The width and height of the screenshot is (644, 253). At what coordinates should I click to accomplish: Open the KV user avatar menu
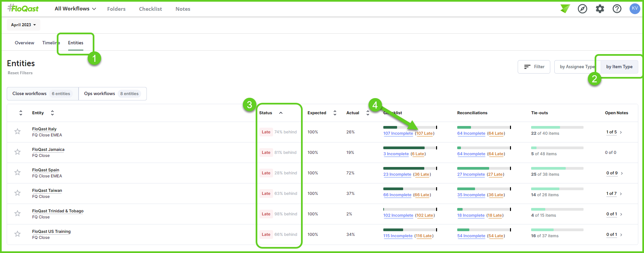click(x=634, y=9)
